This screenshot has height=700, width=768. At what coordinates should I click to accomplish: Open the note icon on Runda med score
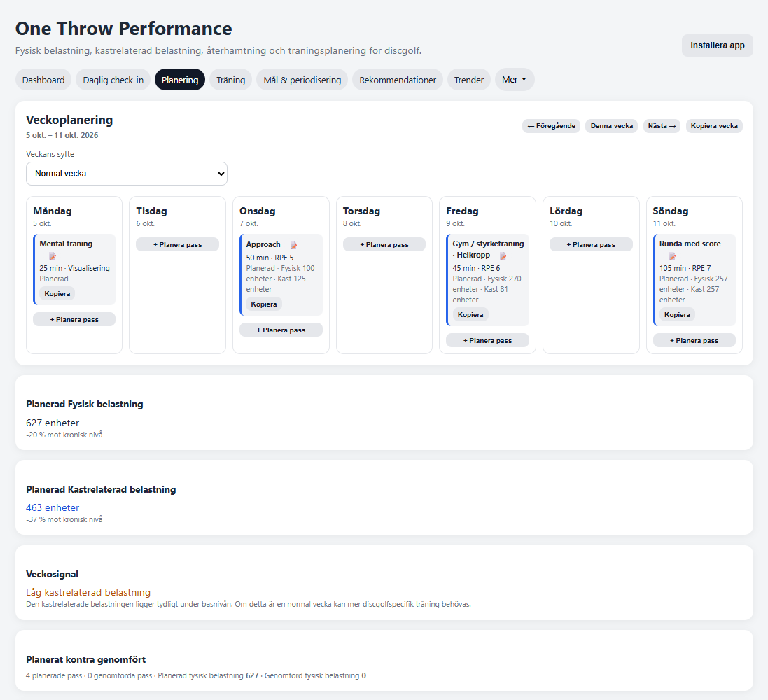673,256
